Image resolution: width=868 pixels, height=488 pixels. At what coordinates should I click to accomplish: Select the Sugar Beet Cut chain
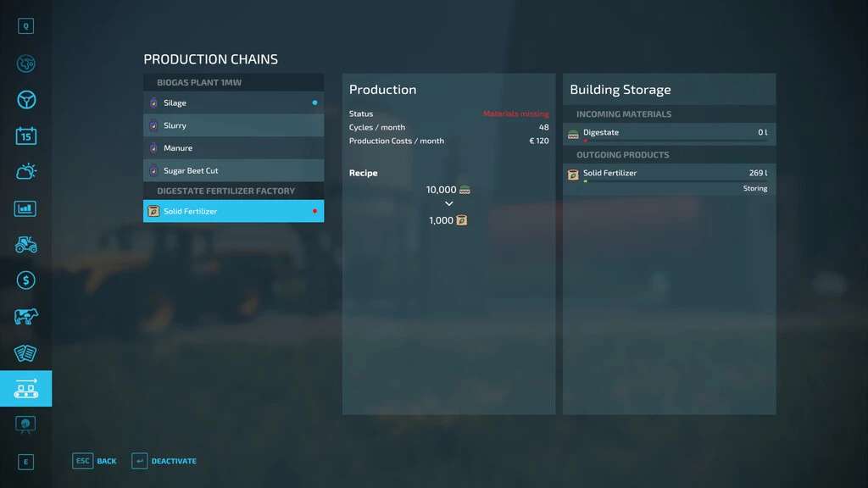[x=234, y=170]
